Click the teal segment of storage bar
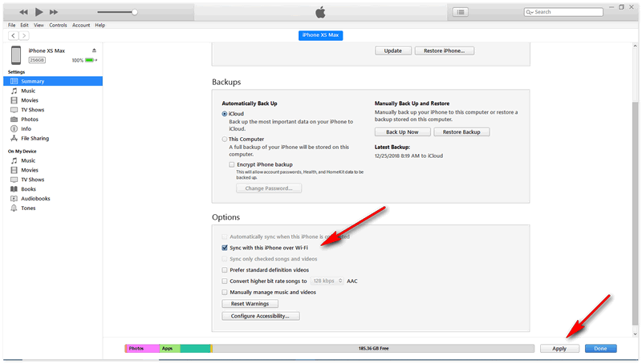The height and width of the screenshot is (364, 642). [195, 349]
